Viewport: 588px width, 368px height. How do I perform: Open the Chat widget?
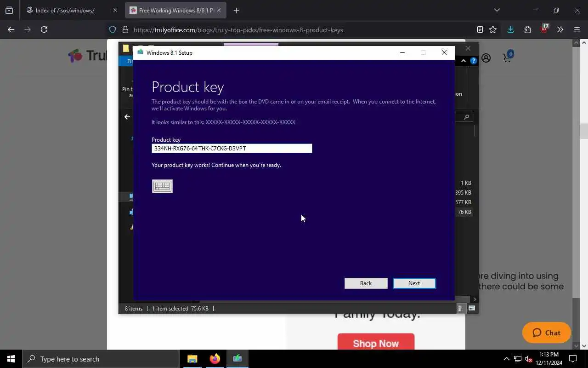(547, 333)
